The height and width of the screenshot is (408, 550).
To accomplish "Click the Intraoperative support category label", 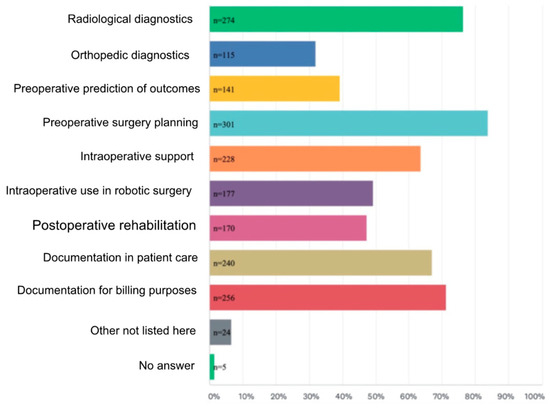I will click(x=137, y=156).
